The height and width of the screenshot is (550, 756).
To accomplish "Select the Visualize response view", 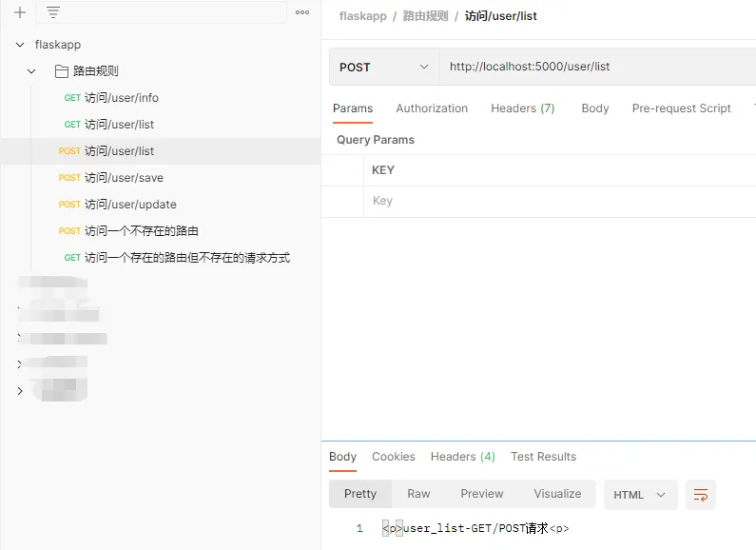I will click(557, 494).
